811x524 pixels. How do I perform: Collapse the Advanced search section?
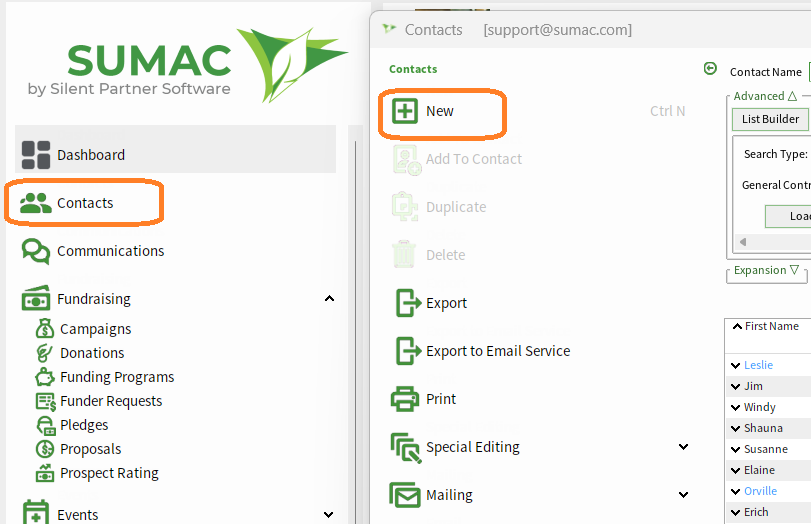pos(765,96)
